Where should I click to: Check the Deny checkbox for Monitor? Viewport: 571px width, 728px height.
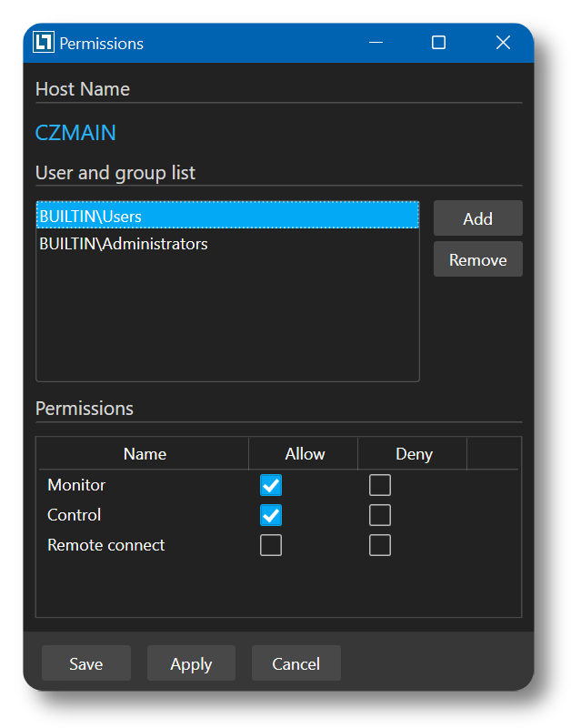(379, 485)
